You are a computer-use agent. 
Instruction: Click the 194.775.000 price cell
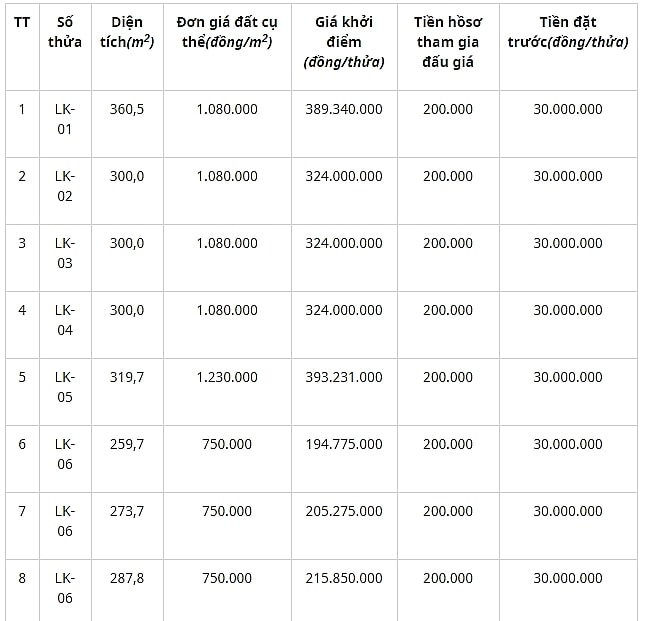point(344,444)
